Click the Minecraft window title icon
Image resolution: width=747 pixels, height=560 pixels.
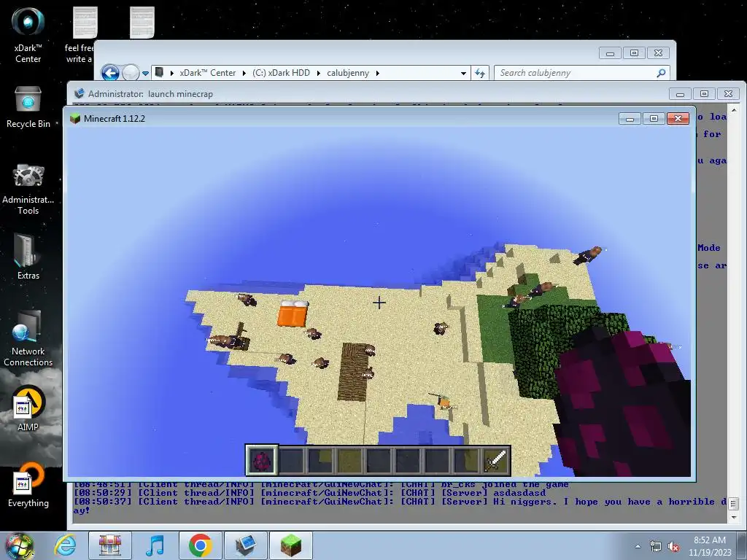(75, 119)
